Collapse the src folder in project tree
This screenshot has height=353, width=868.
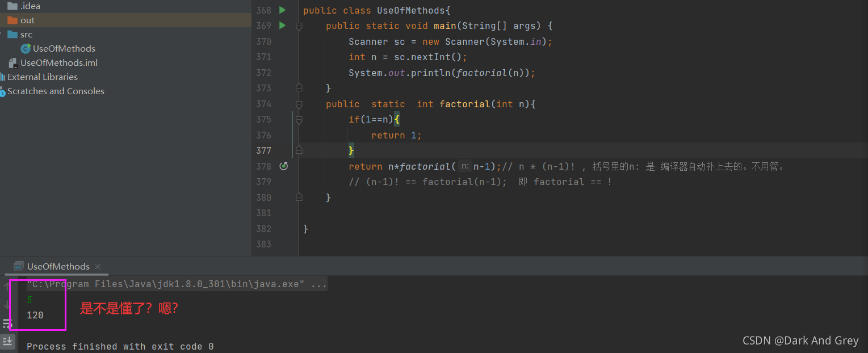tap(2, 35)
